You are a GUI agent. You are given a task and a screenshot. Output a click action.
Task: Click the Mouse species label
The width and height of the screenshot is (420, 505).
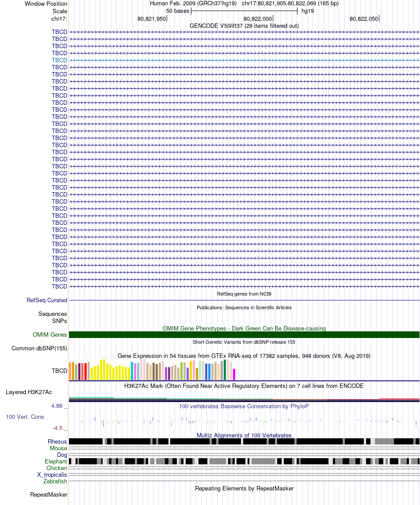(58, 448)
